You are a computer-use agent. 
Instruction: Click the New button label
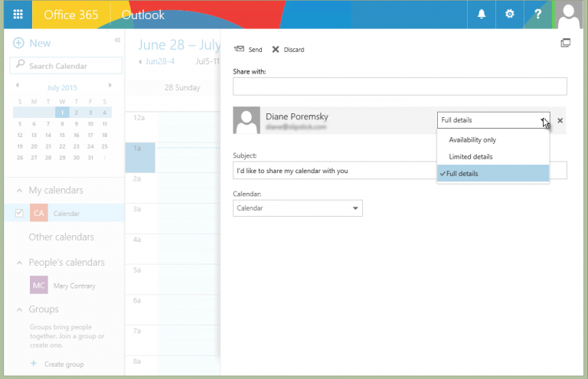tap(40, 43)
